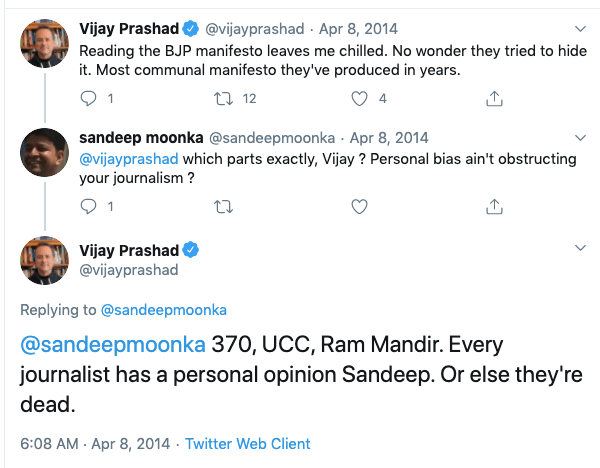The height and width of the screenshot is (468, 600).
Task: Reply to sandeep moonka's tweet
Action: pyautogui.click(x=88, y=207)
